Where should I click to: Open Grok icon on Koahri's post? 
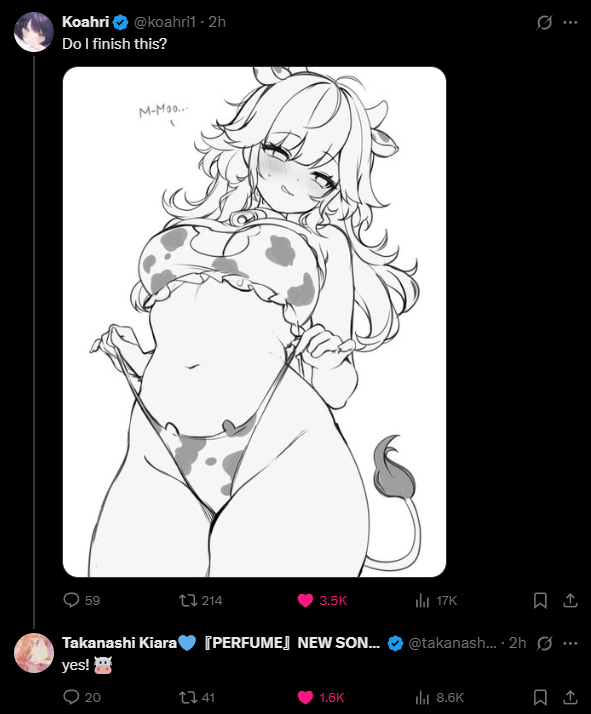pos(544,22)
